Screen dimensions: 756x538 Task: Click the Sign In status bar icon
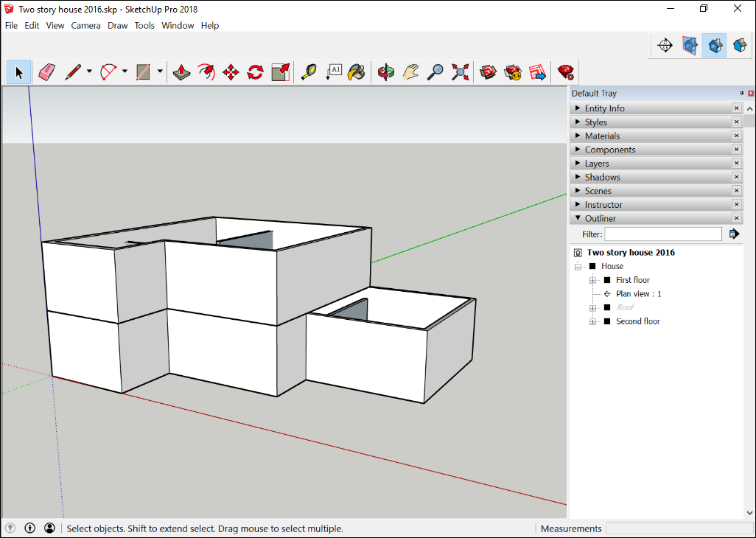[49, 528]
